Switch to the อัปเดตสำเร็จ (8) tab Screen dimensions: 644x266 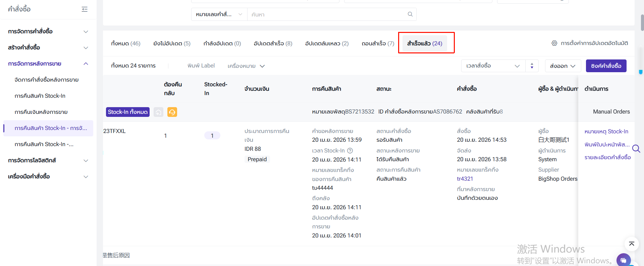(273, 43)
